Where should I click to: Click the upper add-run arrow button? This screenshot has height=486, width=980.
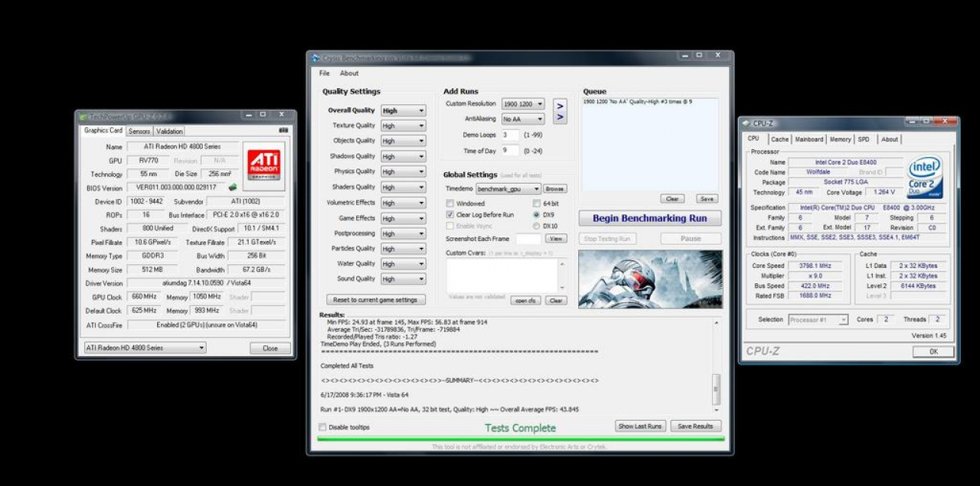560,105
